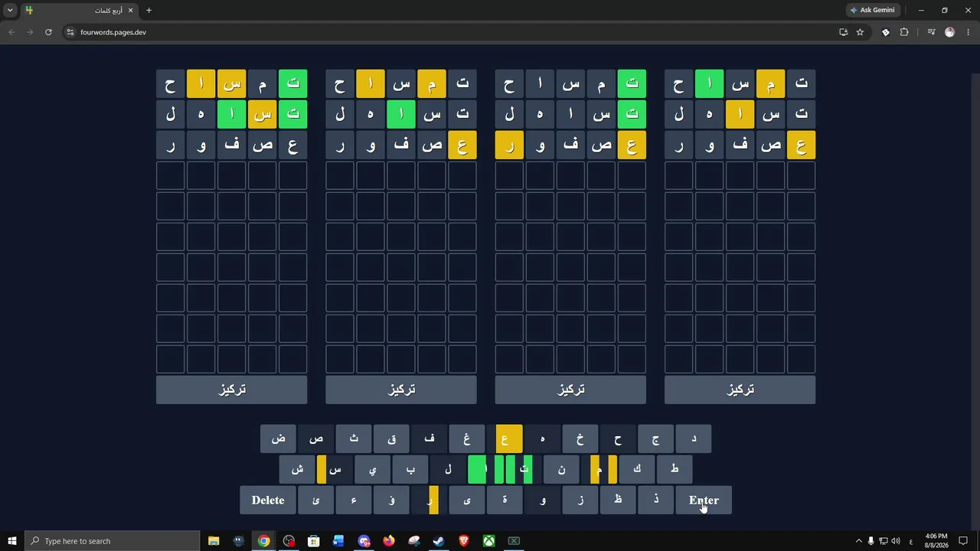Tap the ل letter key
Viewport: 980px width, 551px height.
point(448,469)
